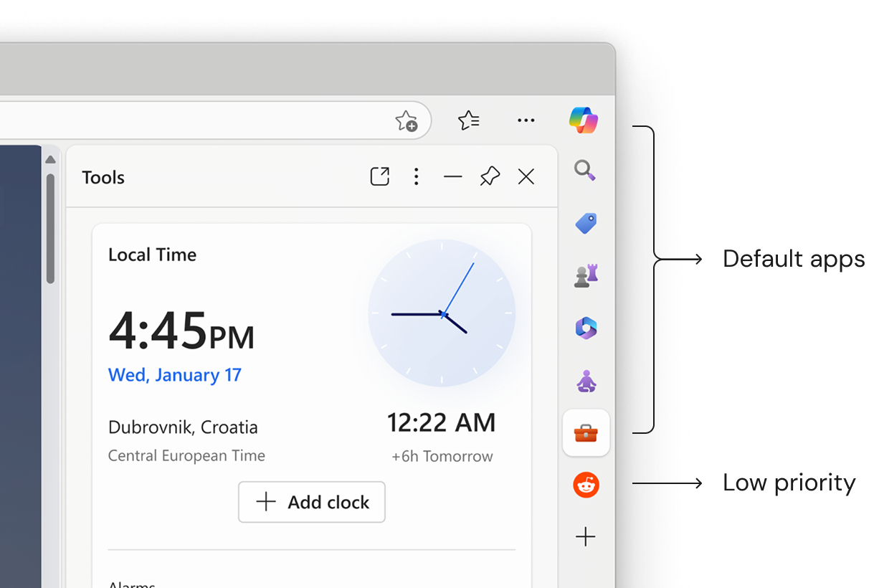Add this page to favorites star

[407, 121]
